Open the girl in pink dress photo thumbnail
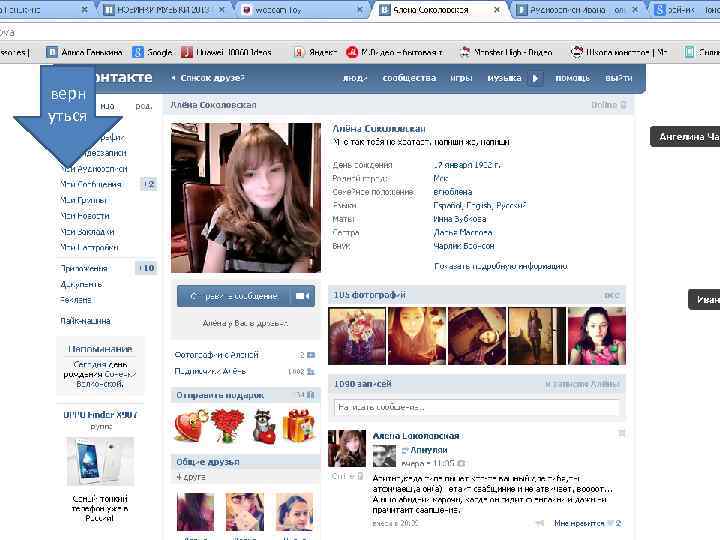This screenshot has height=540, width=720. pos(597,336)
